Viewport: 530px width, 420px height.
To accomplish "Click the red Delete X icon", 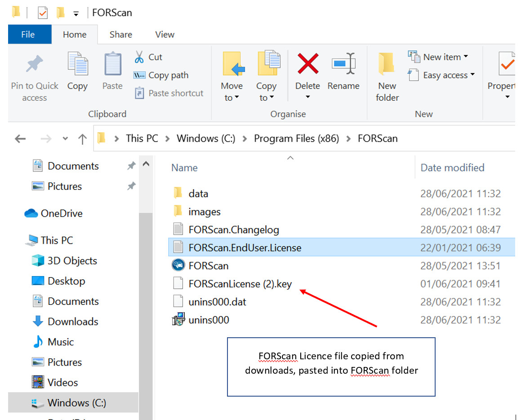I will 308,63.
